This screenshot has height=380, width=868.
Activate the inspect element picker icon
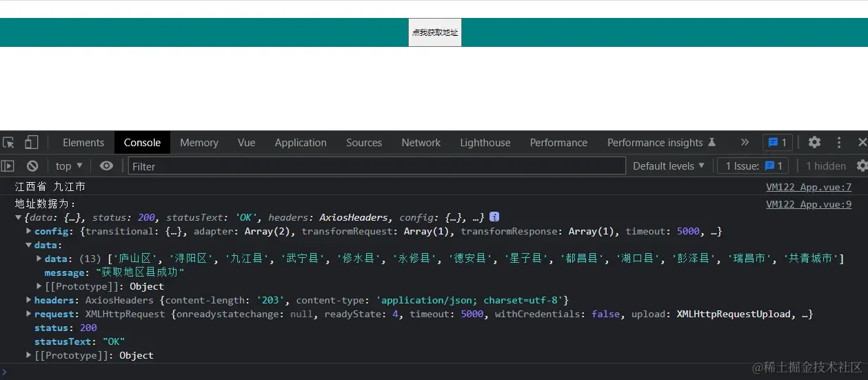[x=8, y=143]
